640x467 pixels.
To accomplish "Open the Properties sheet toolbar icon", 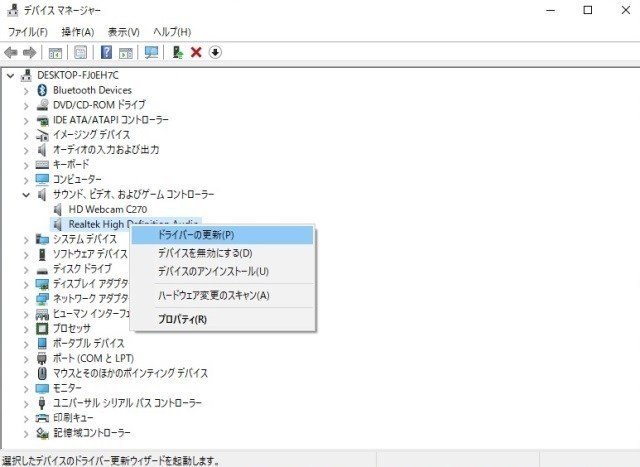I will (x=80, y=52).
